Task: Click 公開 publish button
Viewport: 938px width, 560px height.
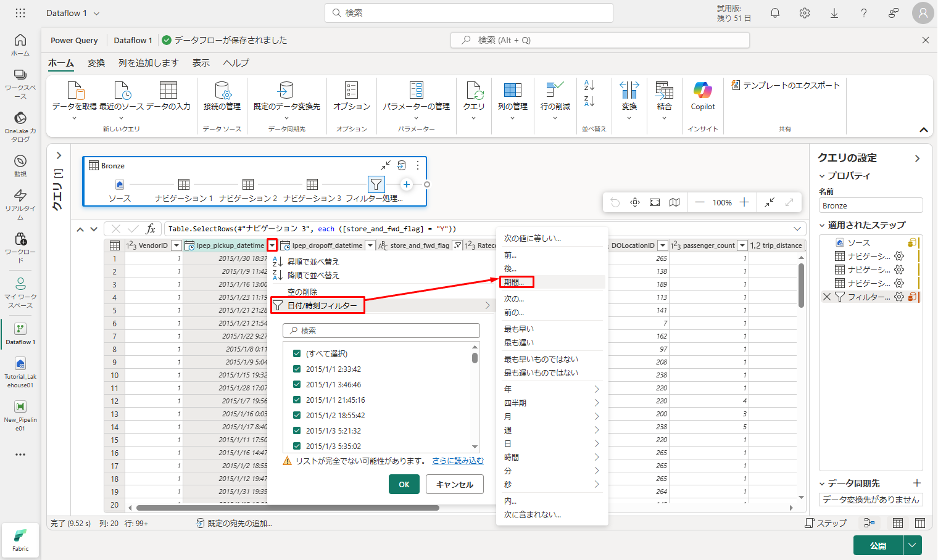Action: click(x=878, y=546)
